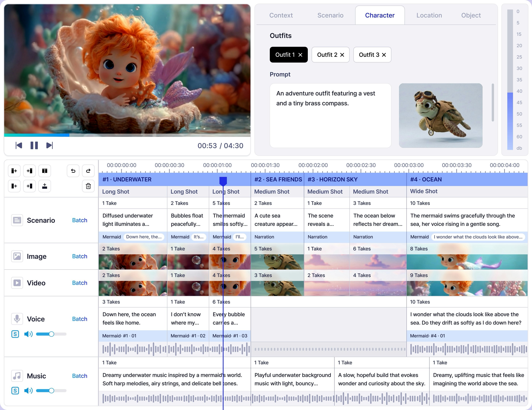
Task: Redo the last timeline action
Action: click(88, 171)
